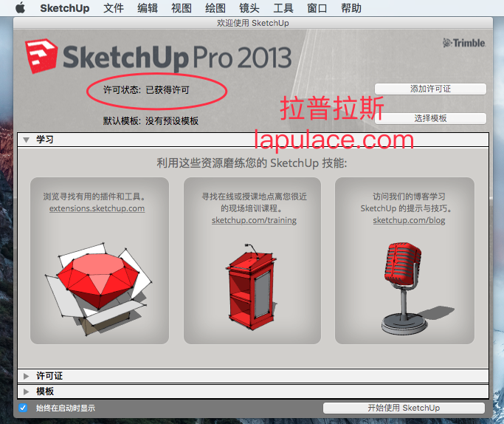Toggle 始终在启动时显示 checkbox
The width and height of the screenshot is (504, 424).
point(23,408)
